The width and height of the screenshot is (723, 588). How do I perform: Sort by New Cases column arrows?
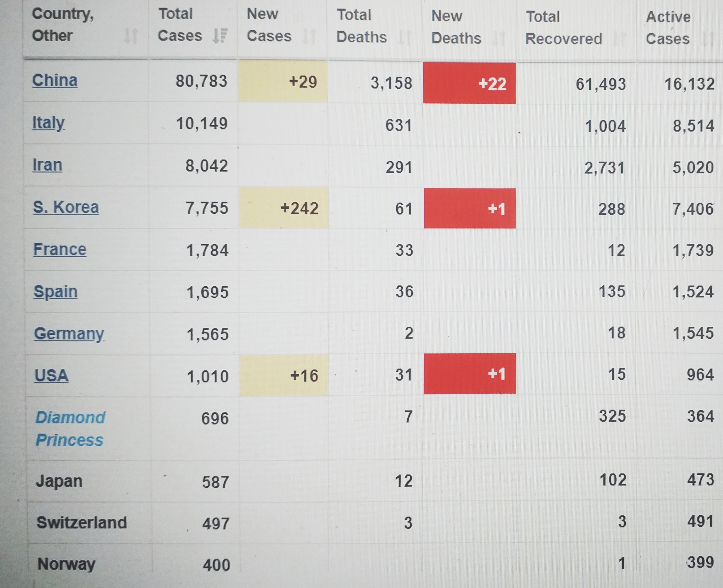309,36
